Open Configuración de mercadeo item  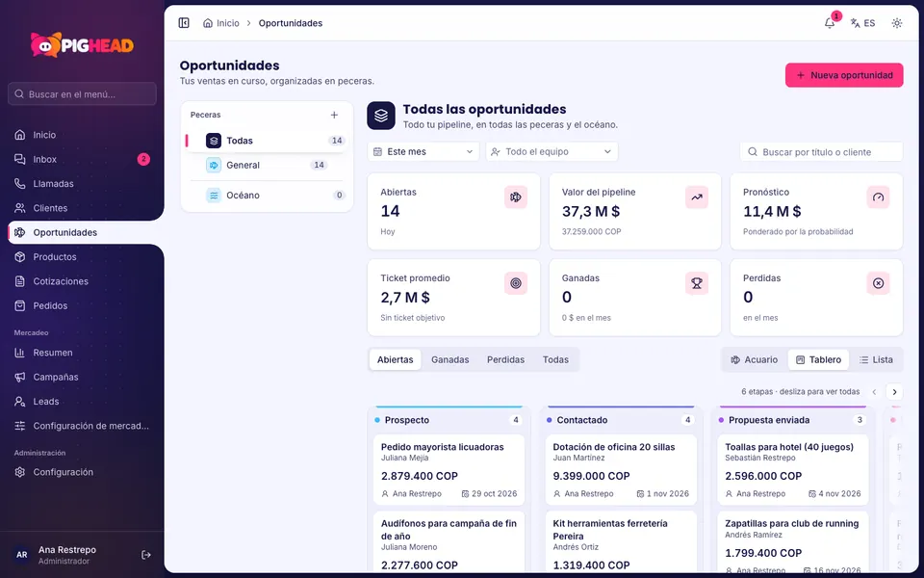[83, 426]
